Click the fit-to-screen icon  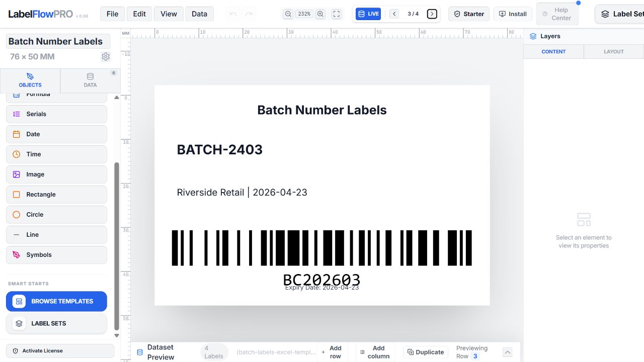click(x=337, y=14)
